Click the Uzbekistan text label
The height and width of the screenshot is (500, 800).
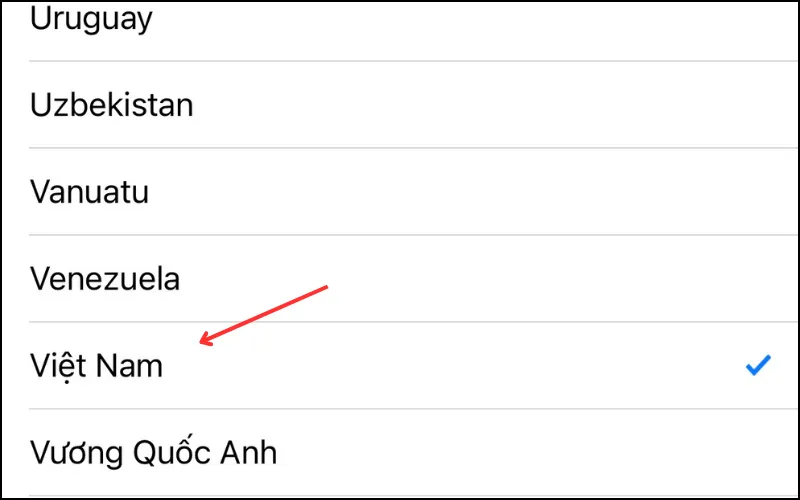tap(112, 105)
